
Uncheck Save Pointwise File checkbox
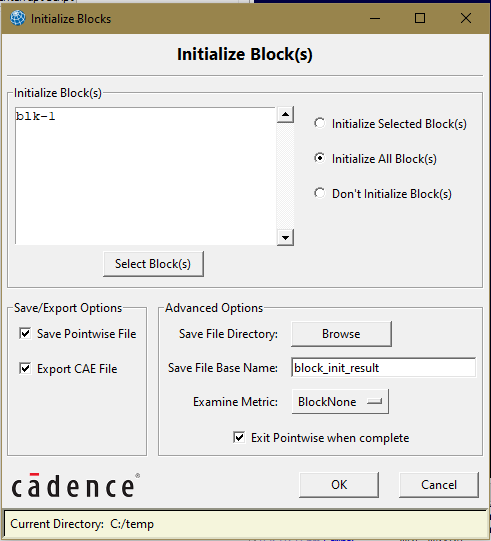[x=25, y=334]
